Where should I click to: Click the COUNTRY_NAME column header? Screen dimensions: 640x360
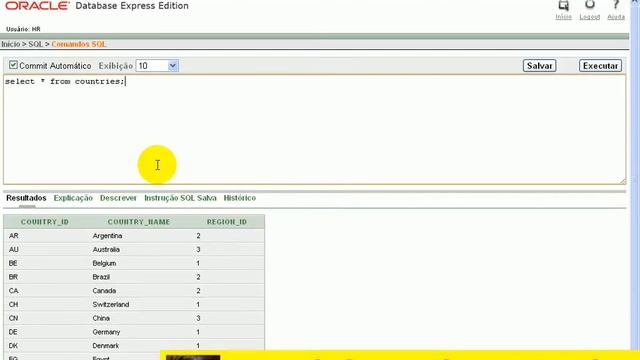pos(139,222)
